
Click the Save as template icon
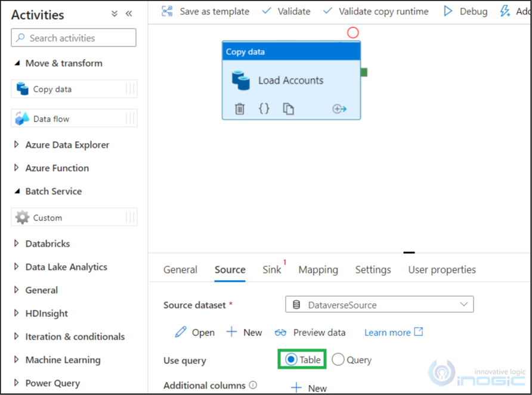point(168,11)
